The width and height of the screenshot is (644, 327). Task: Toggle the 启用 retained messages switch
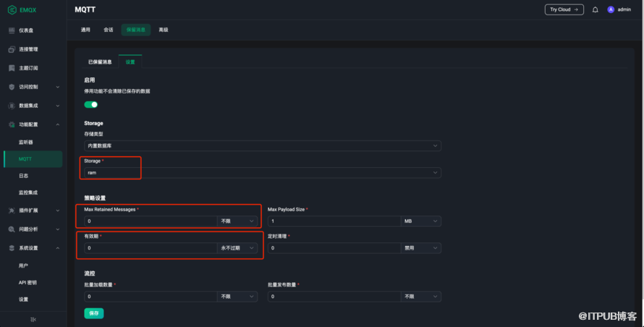[90, 104]
